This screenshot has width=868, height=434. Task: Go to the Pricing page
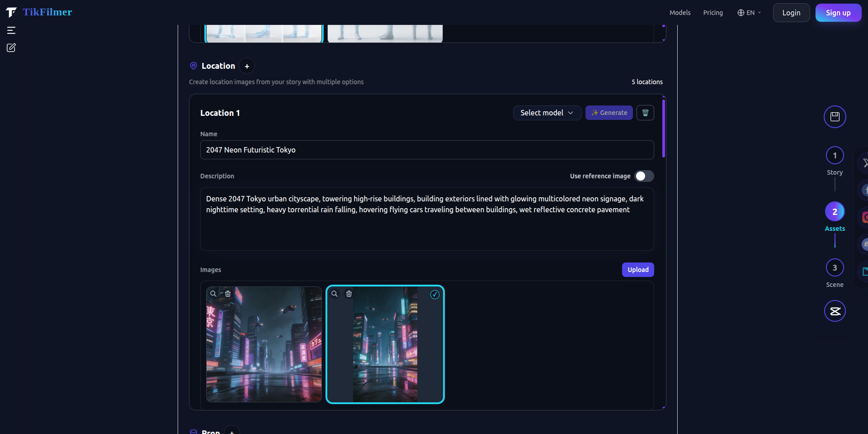click(713, 13)
